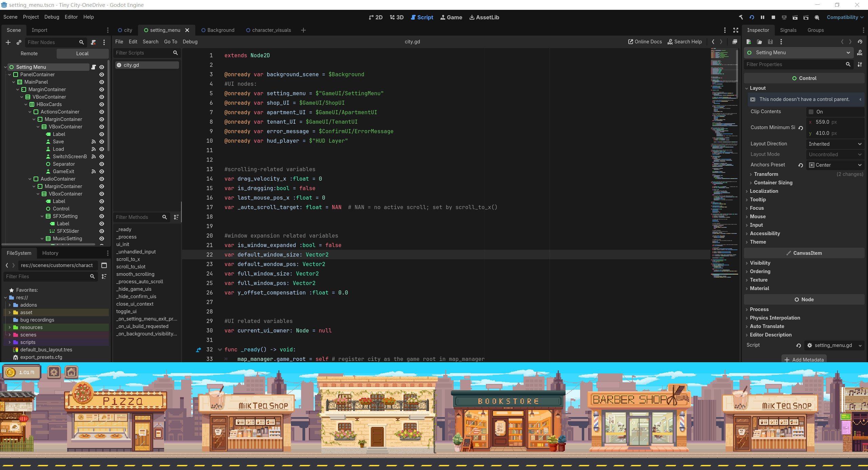Image resolution: width=868 pixels, height=470 pixels.
Task: Open the History tab
Action: pyautogui.click(x=50, y=253)
